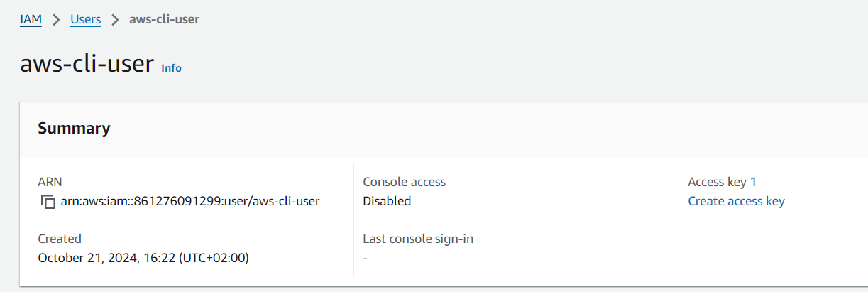The image size is (868, 292).
Task: Click empty area below Create access key
Action: point(770,245)
